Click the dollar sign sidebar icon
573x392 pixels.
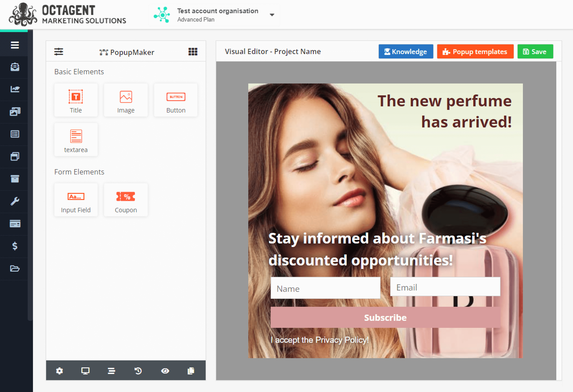(x=15, y=246)
